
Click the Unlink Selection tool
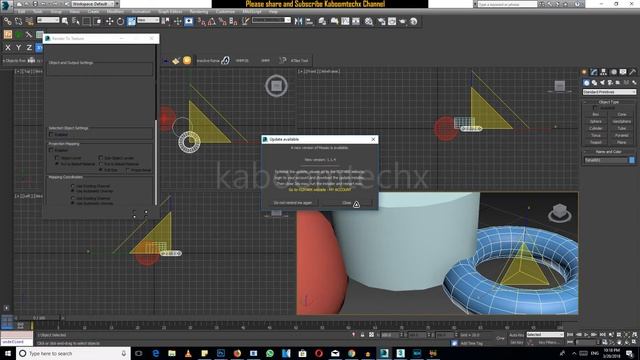pyautogui.click(x=18, y=21)
